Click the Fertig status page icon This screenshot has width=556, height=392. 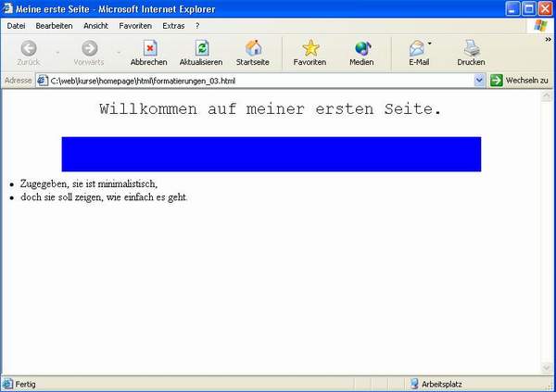[7, 384]
